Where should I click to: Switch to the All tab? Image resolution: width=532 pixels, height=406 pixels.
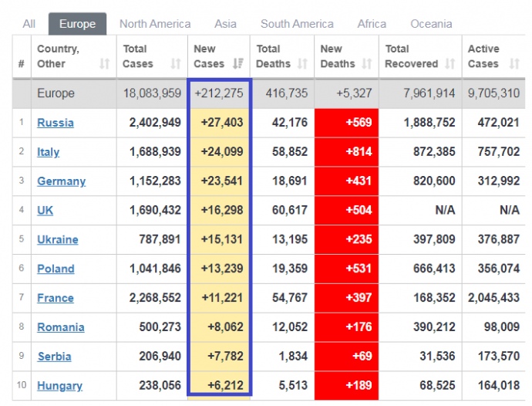pos(29,24)
